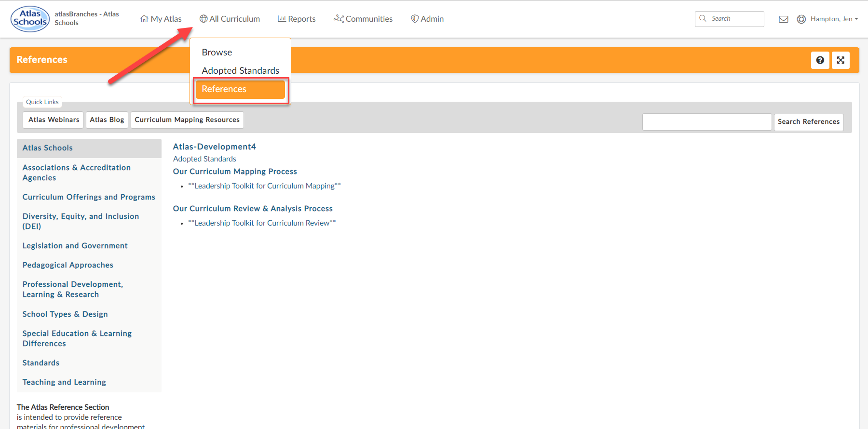Open Curriculum Mapping Resources quick link
The image size is (868, 429).
(187, 120)
